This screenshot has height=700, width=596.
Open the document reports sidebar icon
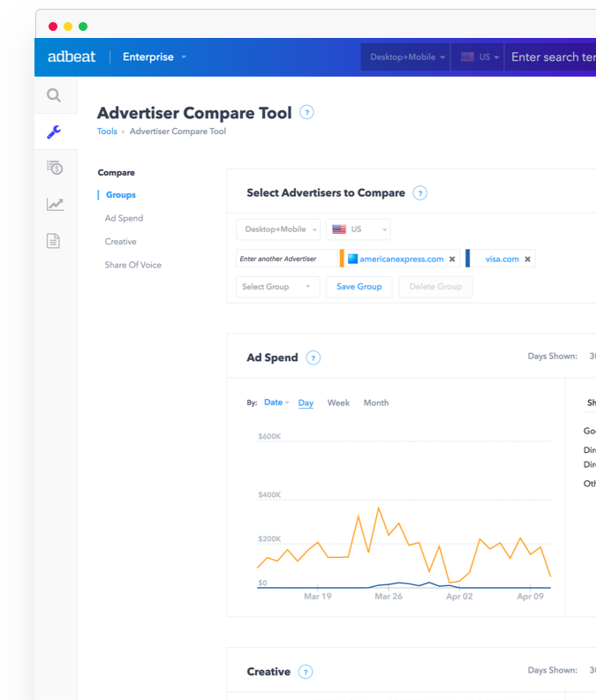(54, 241)
